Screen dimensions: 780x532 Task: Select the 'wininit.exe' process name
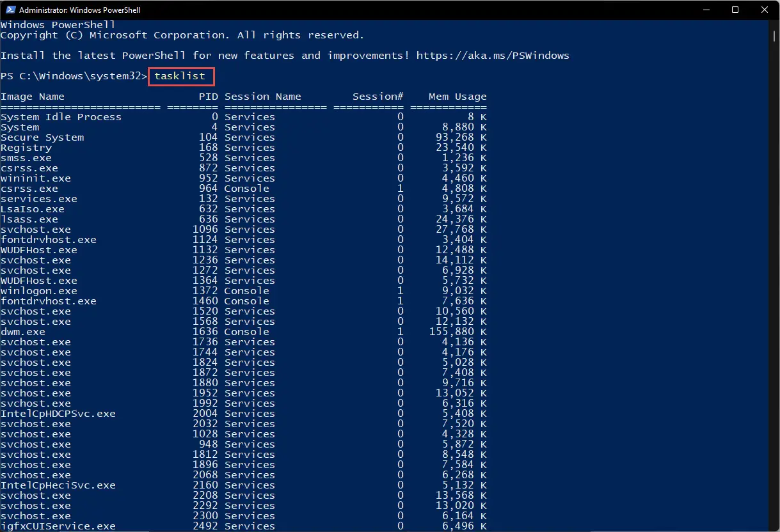click(x=36, y=178)
